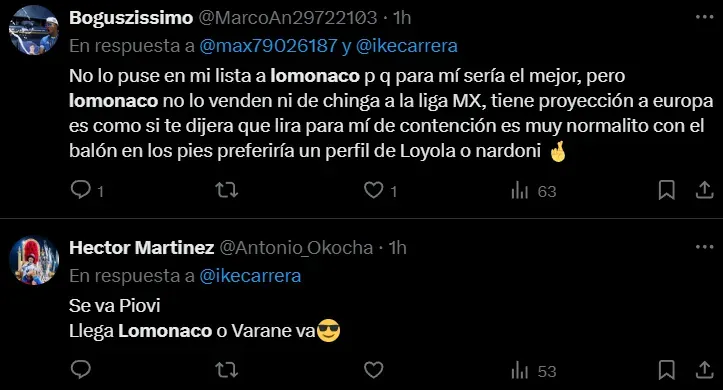
Task: Reply to Boguszissimo's tweet
Action: coord(81,190)
